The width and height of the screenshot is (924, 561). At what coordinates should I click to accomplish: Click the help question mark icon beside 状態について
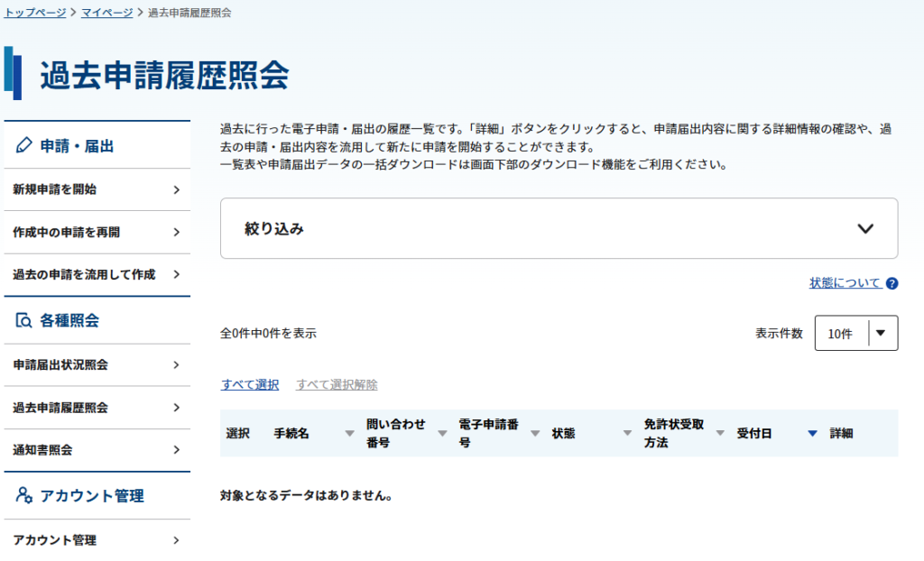[892, 283]
